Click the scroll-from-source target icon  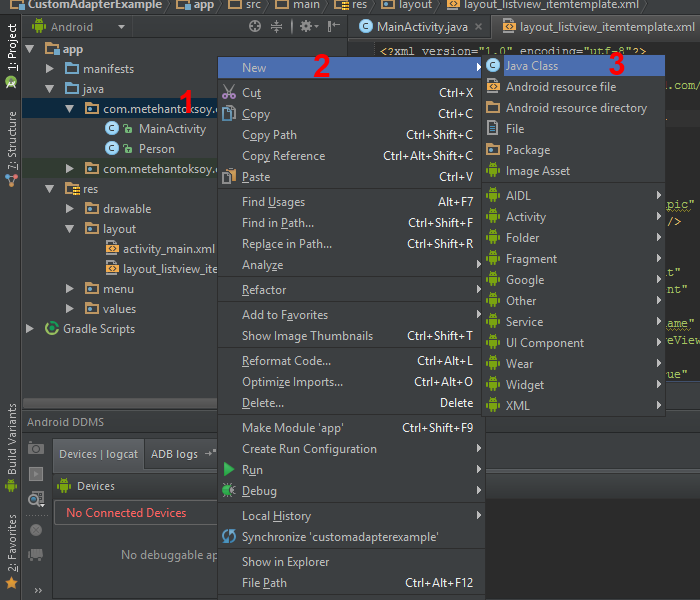[254, 27]
